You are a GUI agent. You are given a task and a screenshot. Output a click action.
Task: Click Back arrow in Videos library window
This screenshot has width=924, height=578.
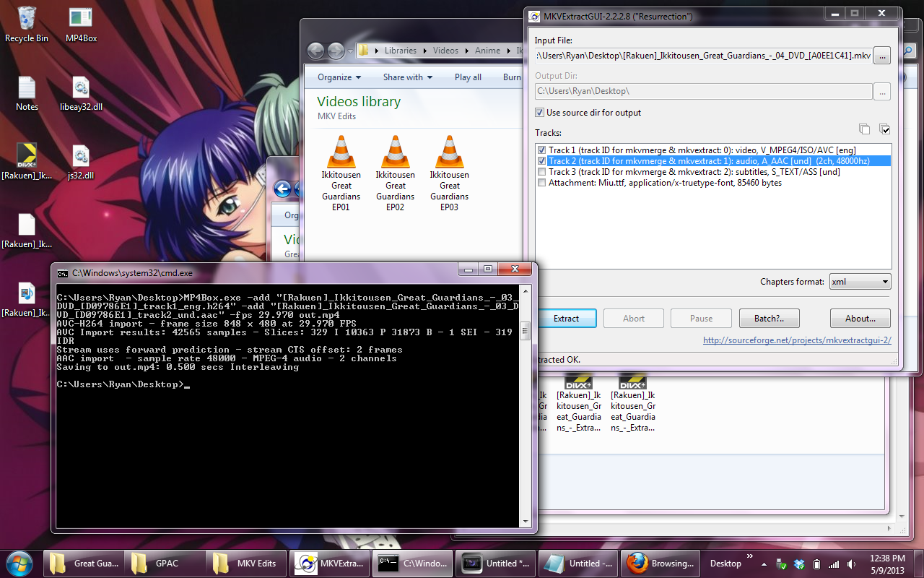[x=315, y=51]
